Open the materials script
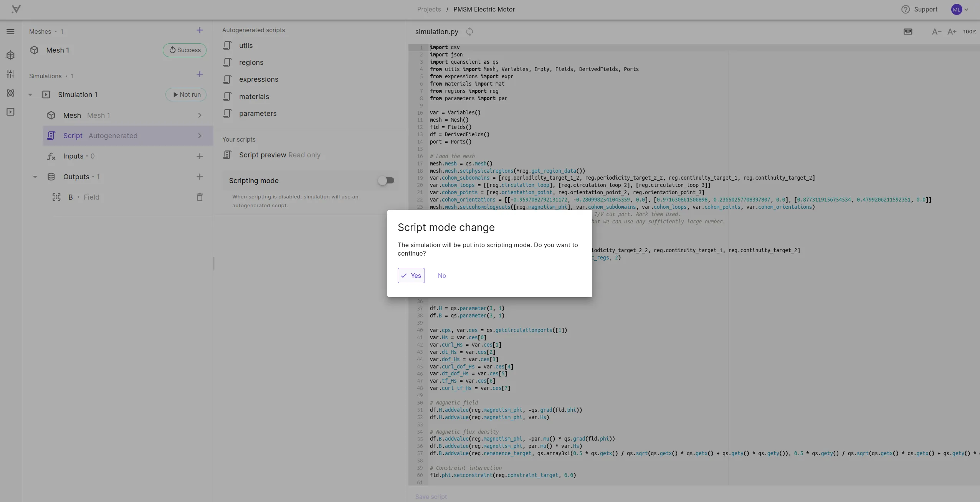 click(254, 97)
